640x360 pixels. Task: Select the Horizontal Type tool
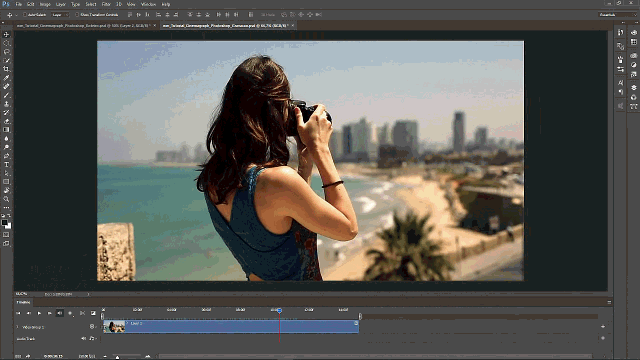point(6,164)
